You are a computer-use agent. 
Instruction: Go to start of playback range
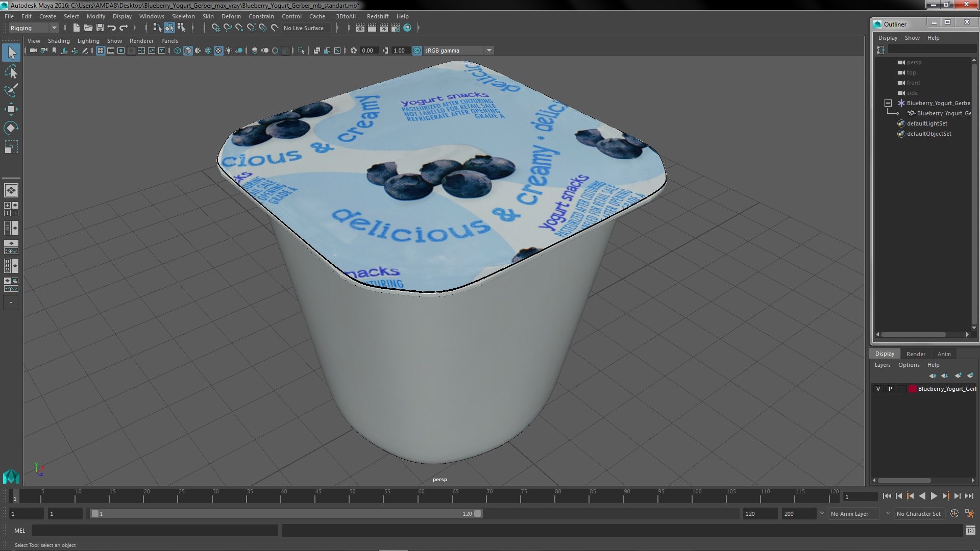coord(887,496)
